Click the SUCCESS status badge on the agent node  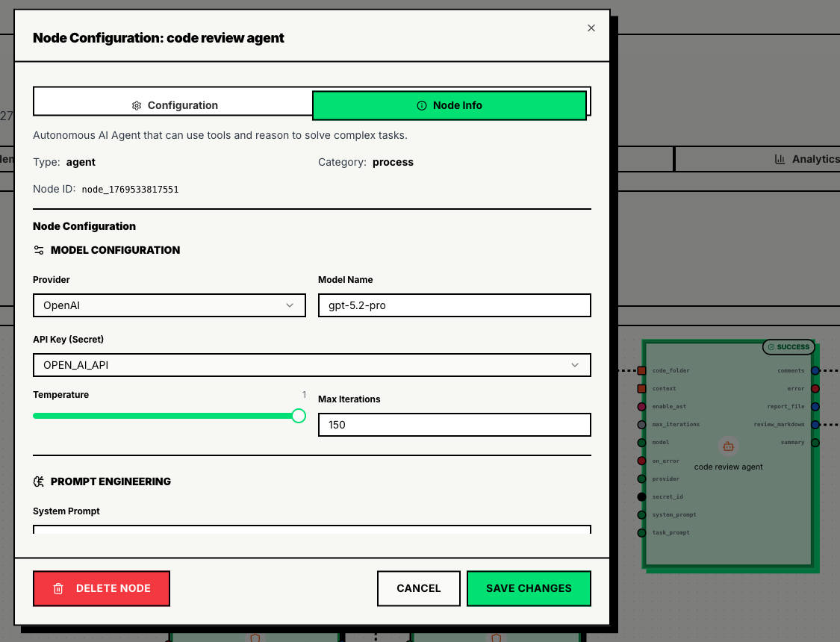click(788, 346)
